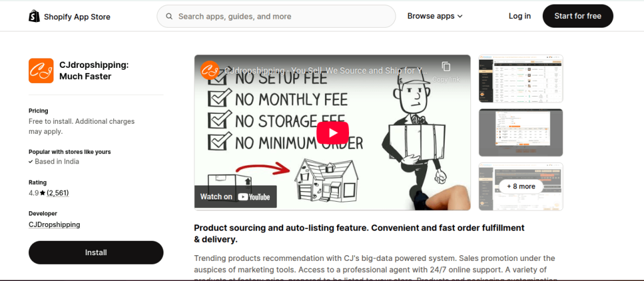Play the YouTube video
This screenshot has width=644, height=281.
click(x=332, y=133)
